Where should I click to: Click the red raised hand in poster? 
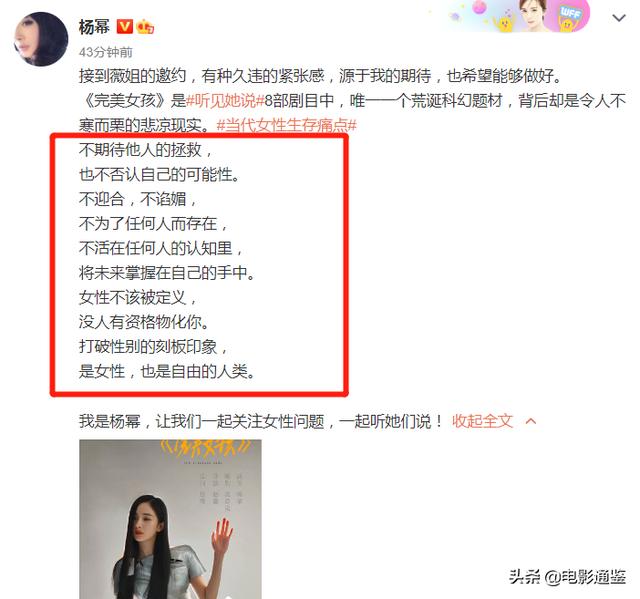pos(222,533)
